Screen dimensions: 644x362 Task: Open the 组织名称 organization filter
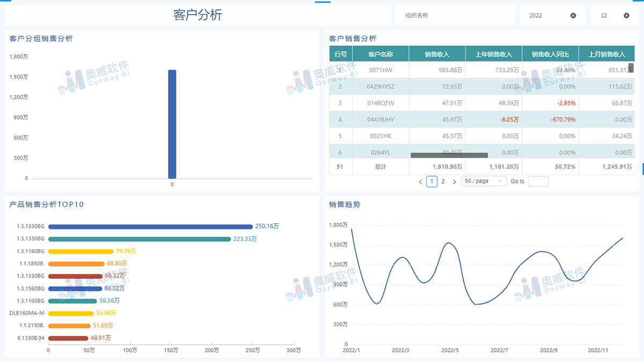[455, 15]
